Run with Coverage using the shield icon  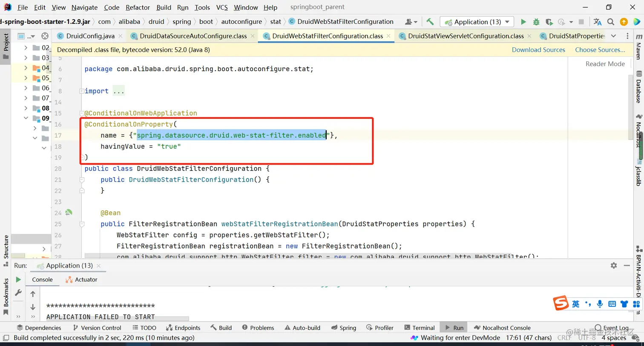(549, 22)
